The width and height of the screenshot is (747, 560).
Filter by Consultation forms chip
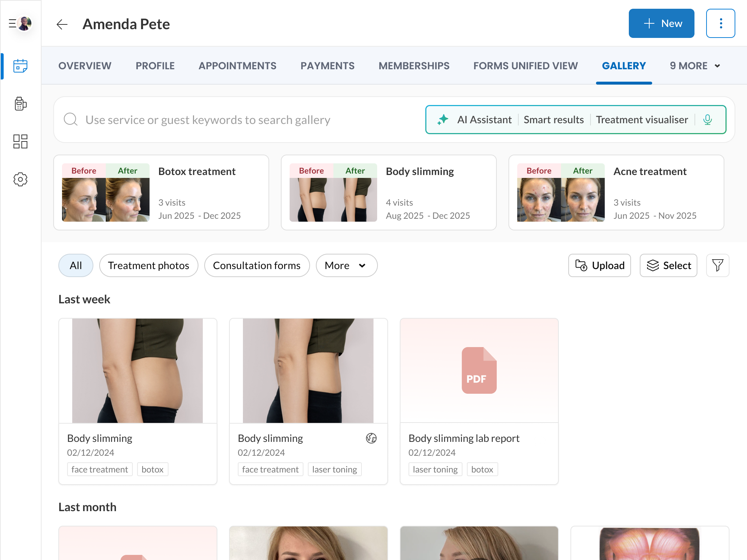[257, 265]
